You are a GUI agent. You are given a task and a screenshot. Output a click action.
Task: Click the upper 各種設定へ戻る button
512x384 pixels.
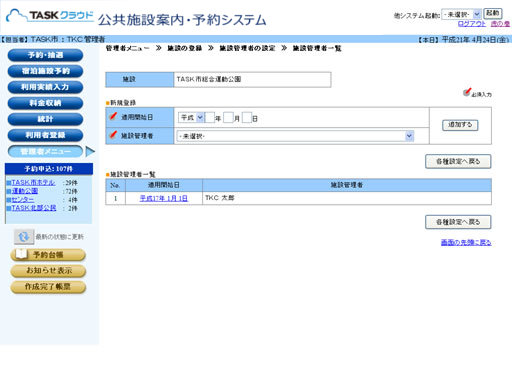pyautogui.click(x=458, y=161)
